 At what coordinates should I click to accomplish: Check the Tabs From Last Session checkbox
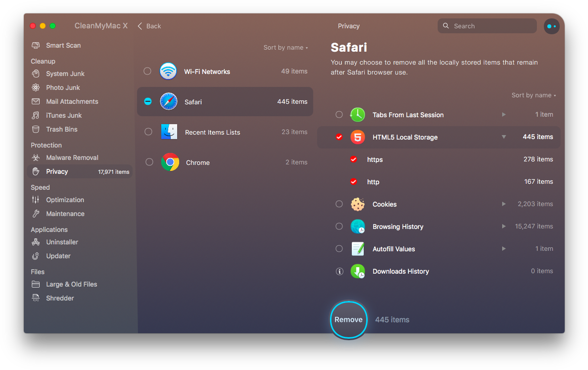pyautogui.click(x=339, y=114)
